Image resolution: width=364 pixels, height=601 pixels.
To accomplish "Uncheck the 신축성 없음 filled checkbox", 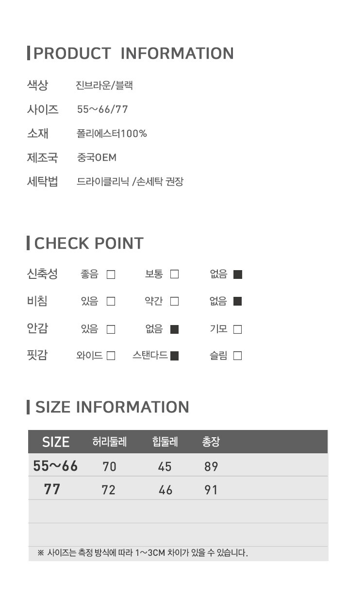I will [x=238, y=275].
